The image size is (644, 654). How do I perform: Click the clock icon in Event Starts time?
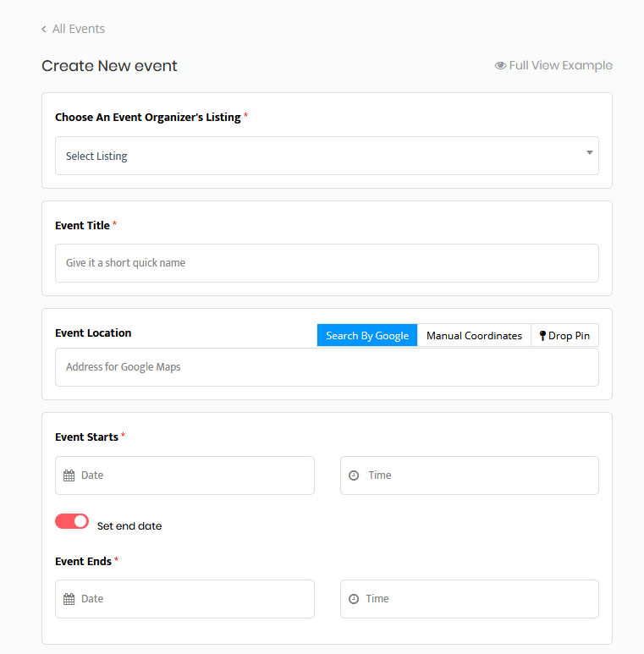coord(354,475)
